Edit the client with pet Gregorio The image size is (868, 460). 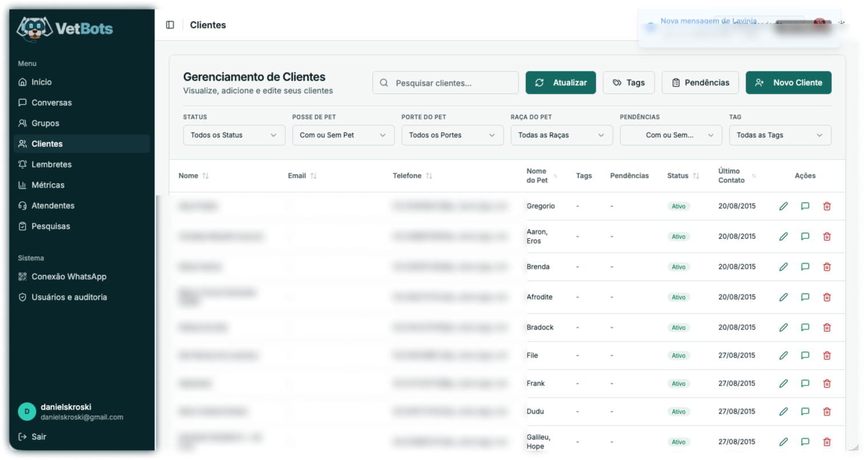[783, 206]
